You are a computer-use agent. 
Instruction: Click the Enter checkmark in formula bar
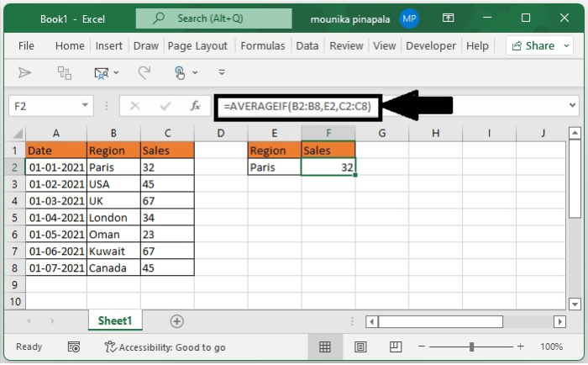tap(165, 106)
